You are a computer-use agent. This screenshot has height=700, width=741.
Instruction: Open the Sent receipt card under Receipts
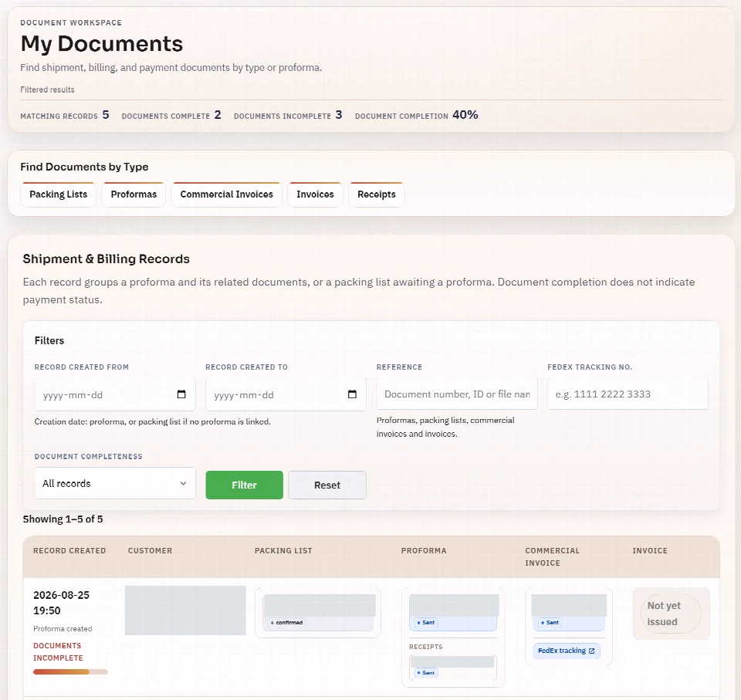(x=453, y=668)
